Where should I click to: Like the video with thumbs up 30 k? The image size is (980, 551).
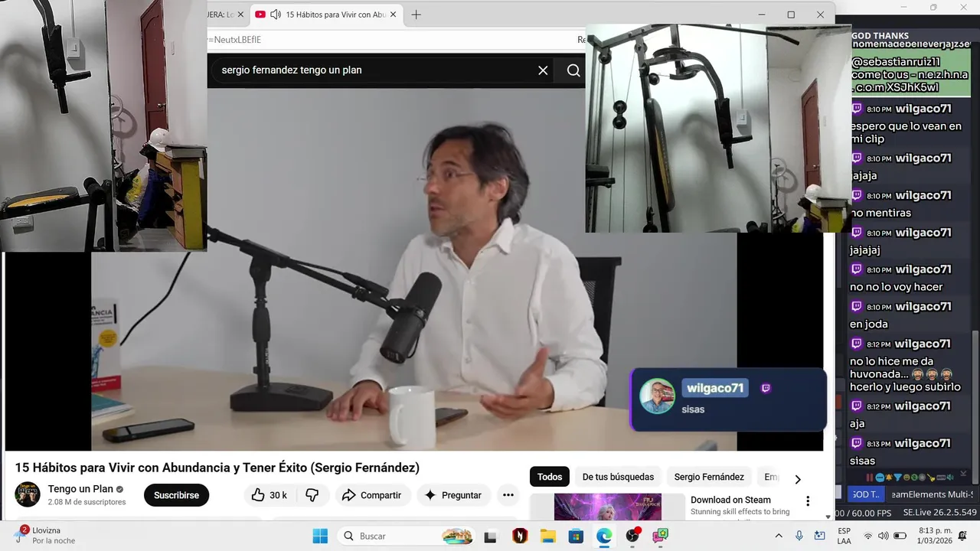pos(269,495)
